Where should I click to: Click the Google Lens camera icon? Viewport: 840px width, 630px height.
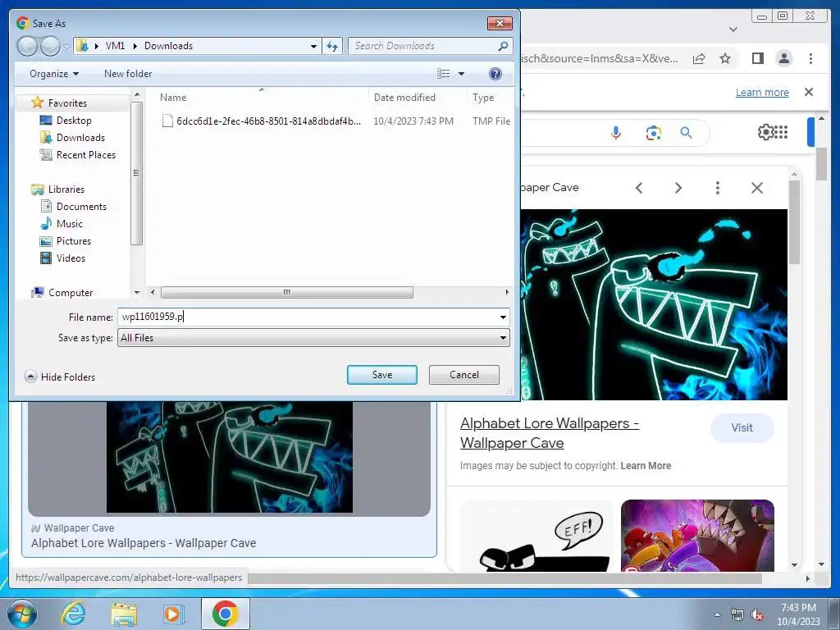[653, 132]
